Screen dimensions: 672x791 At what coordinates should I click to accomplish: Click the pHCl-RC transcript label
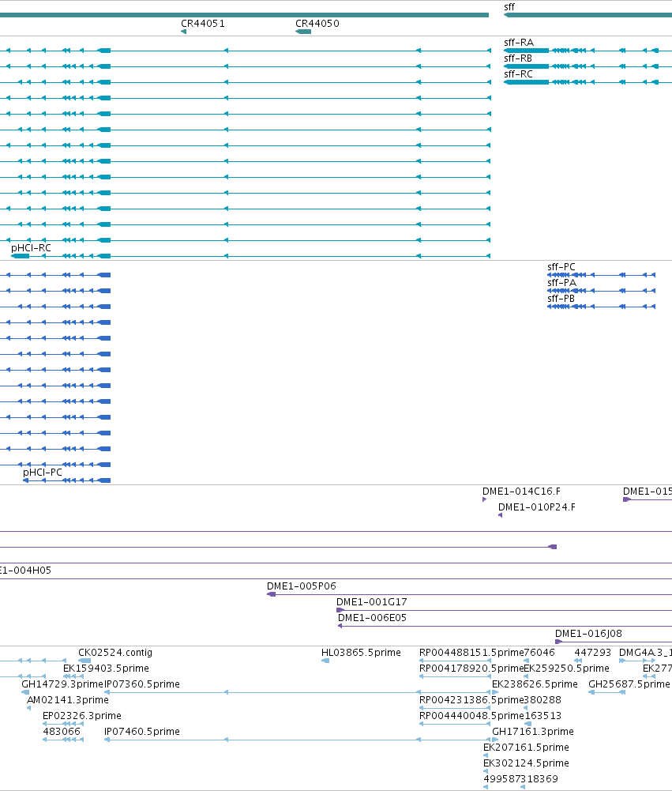[32, 248]
